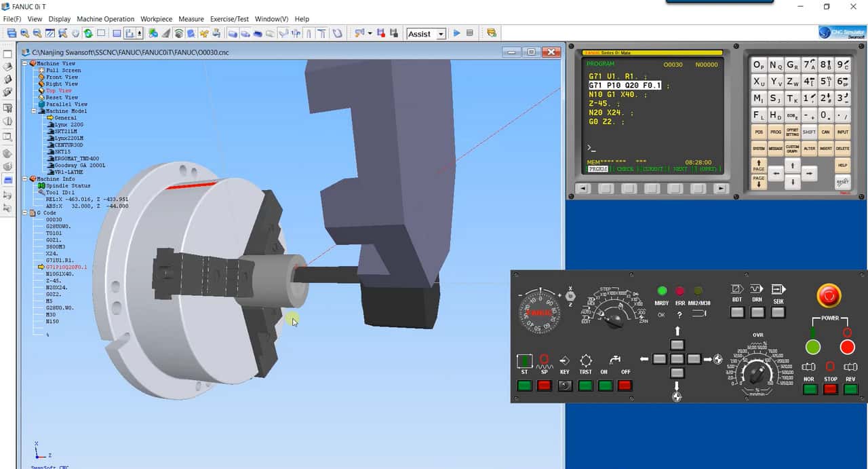
Task: Open the Workpiece menu
Action: coord(156,19)
